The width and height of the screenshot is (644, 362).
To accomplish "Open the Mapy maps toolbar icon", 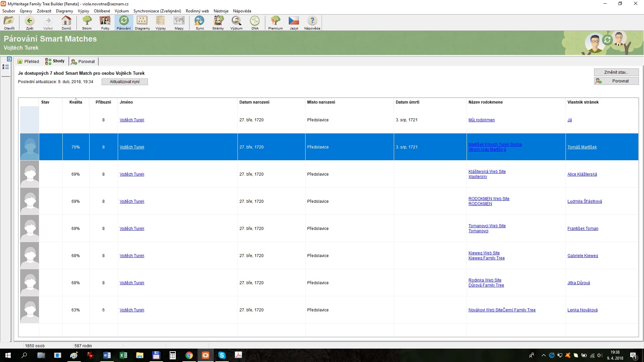I will pos(179,23).
